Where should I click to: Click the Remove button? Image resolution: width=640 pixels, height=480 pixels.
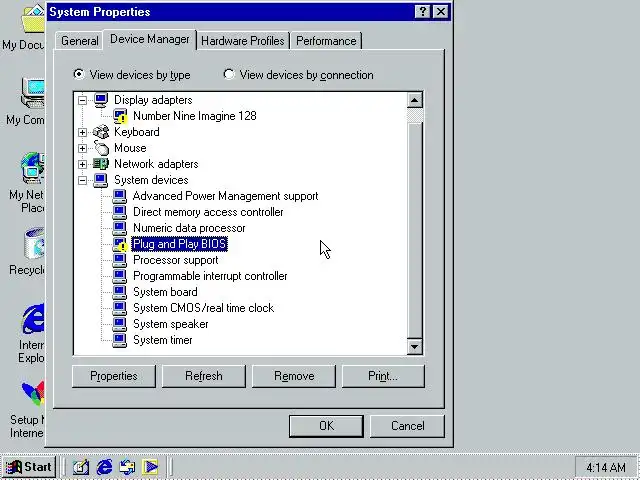[294, 376]
